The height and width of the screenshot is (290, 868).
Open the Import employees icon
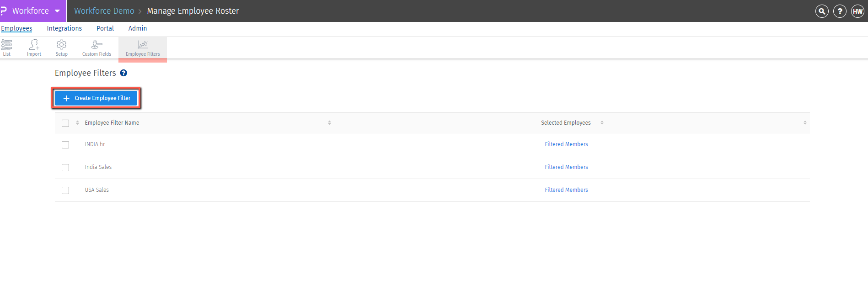34,45
